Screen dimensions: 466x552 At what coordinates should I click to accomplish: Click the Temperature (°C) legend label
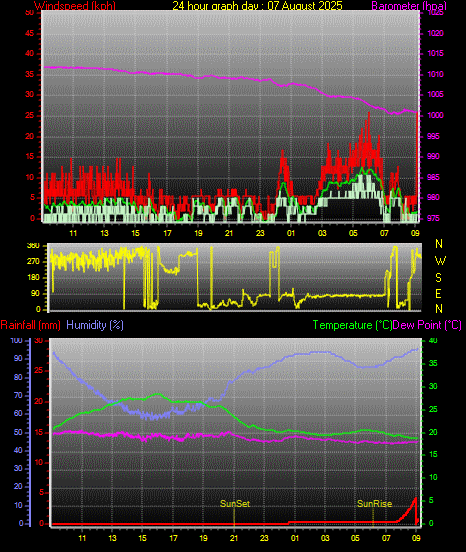click(352, 325)
